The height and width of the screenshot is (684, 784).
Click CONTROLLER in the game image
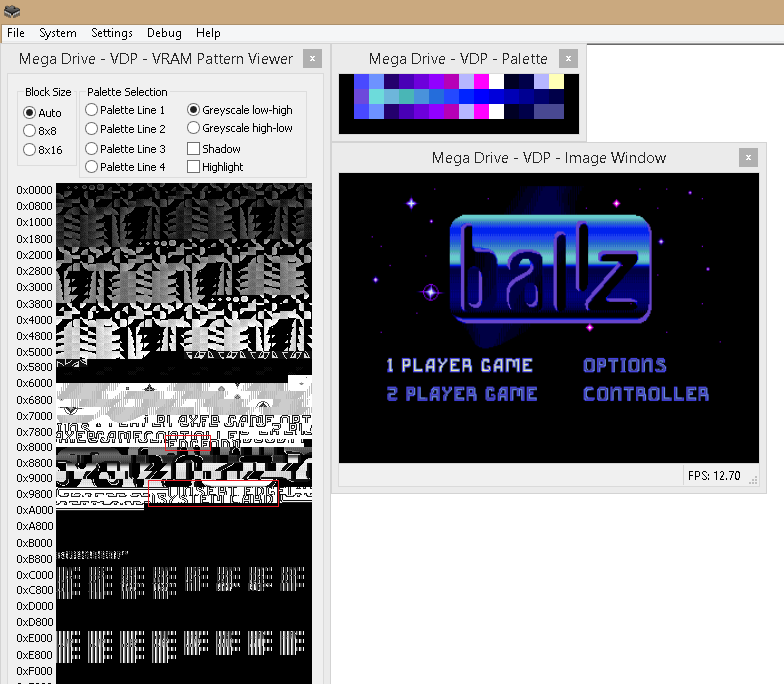(x=646, y=394)
